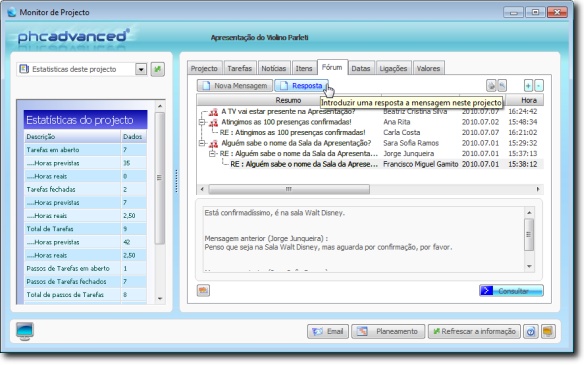Click Refrescar a informação button
The height and width of the screenshot is (365, 584).
tap(474, 331)
